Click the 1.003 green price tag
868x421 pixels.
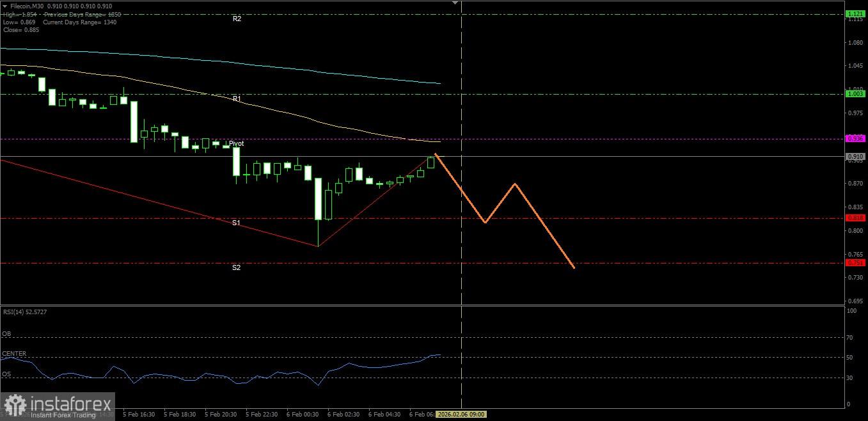pos(855,94)
